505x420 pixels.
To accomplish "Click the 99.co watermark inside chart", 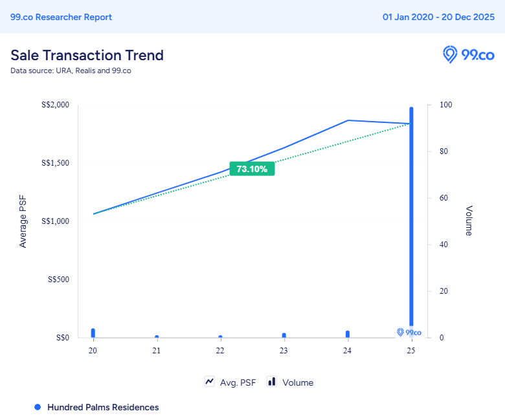I will click(409, 332).
